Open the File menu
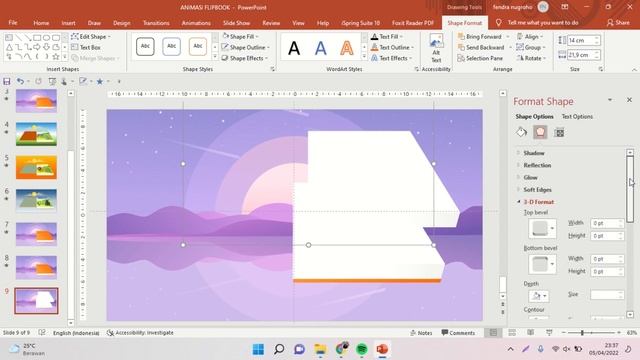The height and width of the screenshot is (360, 640). coord(13,23)
